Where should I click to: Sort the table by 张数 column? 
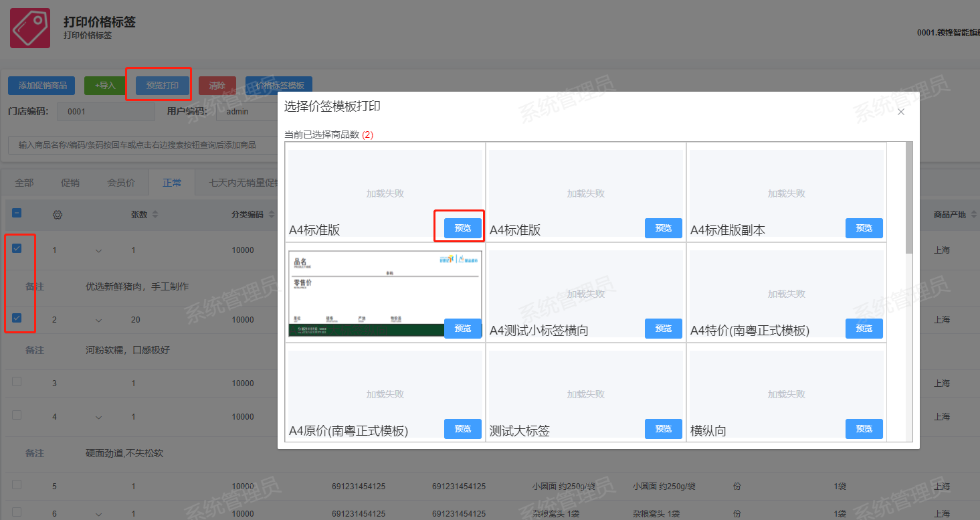pos(155,215)
